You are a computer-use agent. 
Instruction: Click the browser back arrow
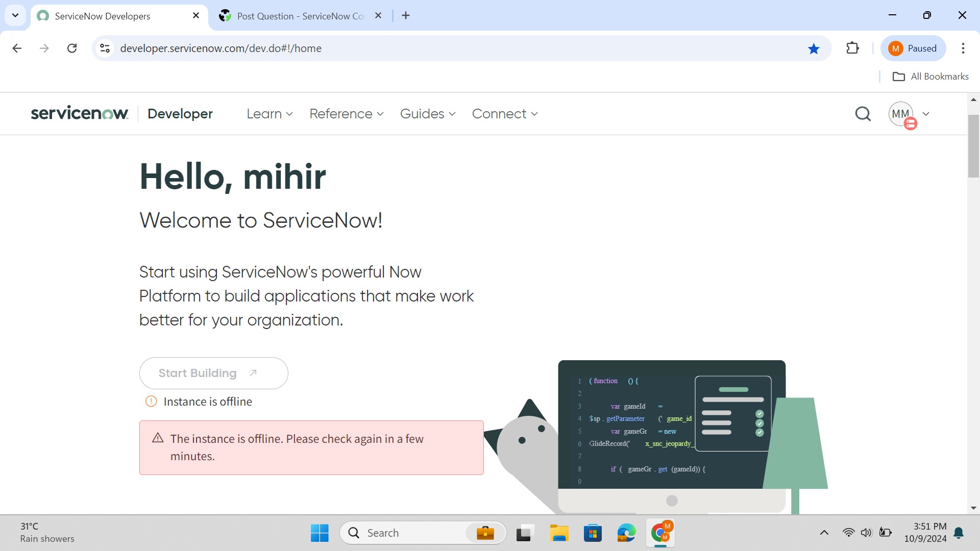[x=17, y=48]
